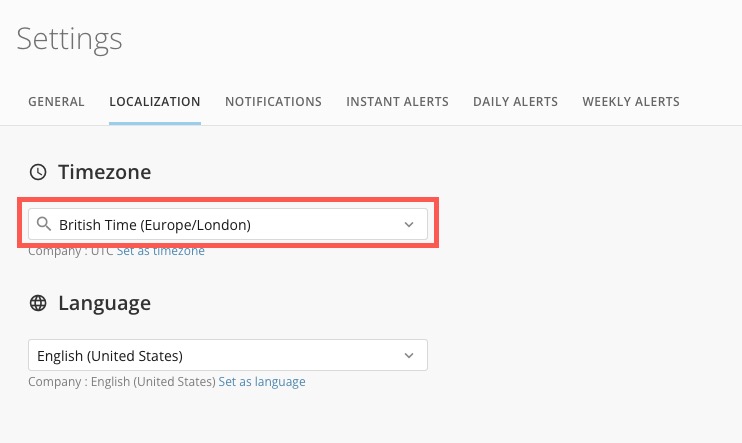
Task: Click the 'Set as timezone' link
Action: pyautogui.click(x=161, y=251)
